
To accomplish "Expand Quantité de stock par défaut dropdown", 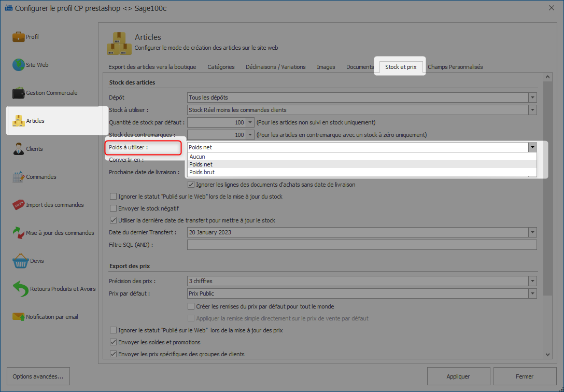I will [250, 122].
